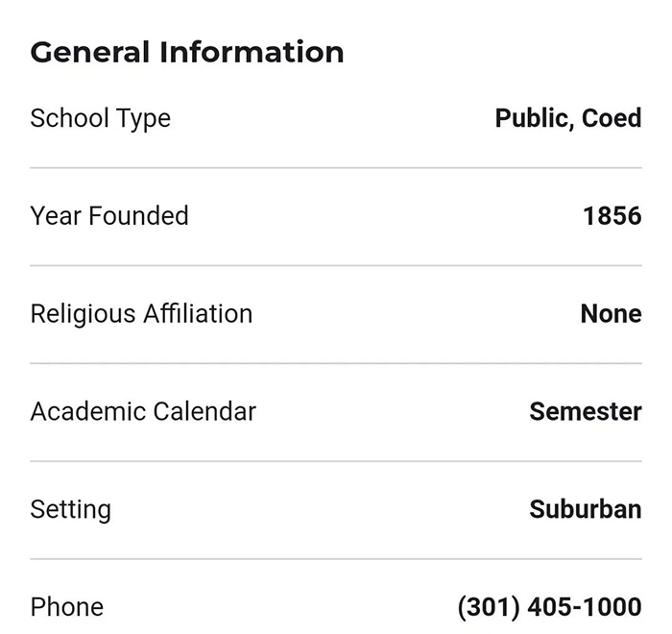Click the Setting label
The width and height of the screenshot is (672, 634).
coord(71,509)
